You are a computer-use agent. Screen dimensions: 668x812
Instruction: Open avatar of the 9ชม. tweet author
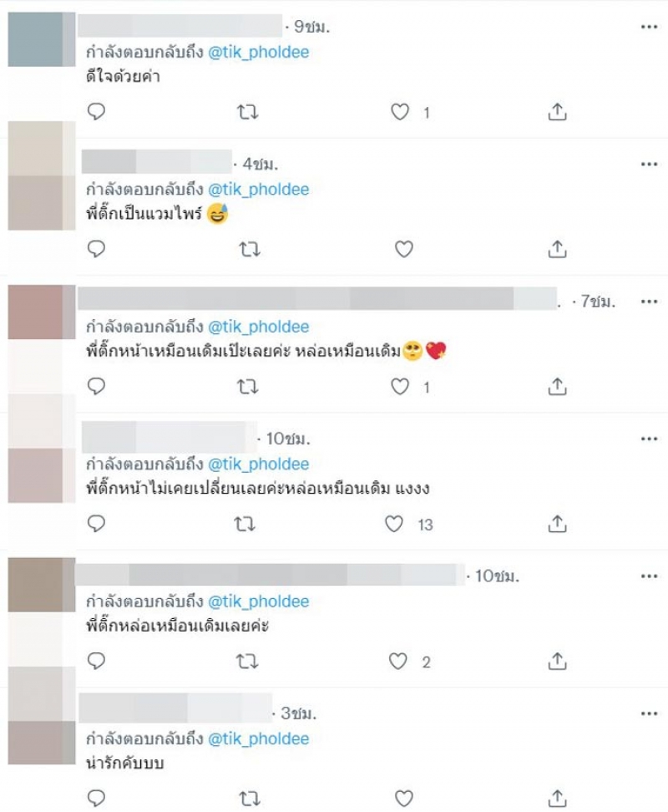(x=42, y=39)
